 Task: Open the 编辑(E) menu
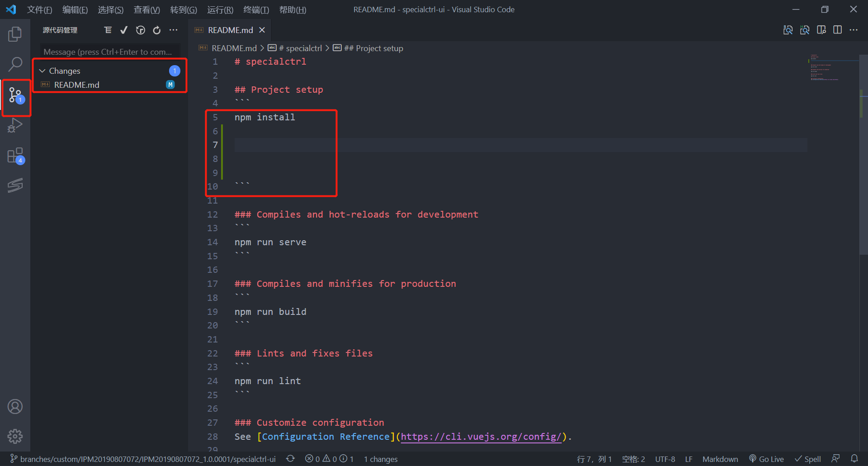click(75, 10)
